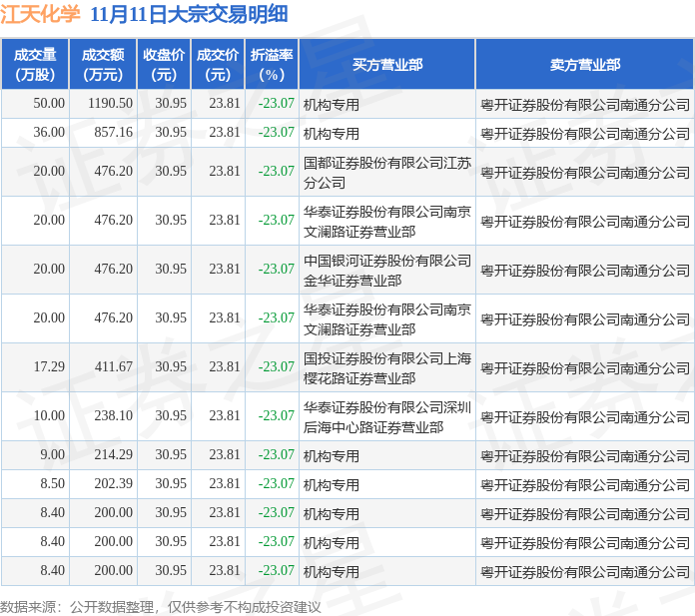
Task: Open buyer 华泰证券 深圳后海中心路 cell
Action: point(386,415)
